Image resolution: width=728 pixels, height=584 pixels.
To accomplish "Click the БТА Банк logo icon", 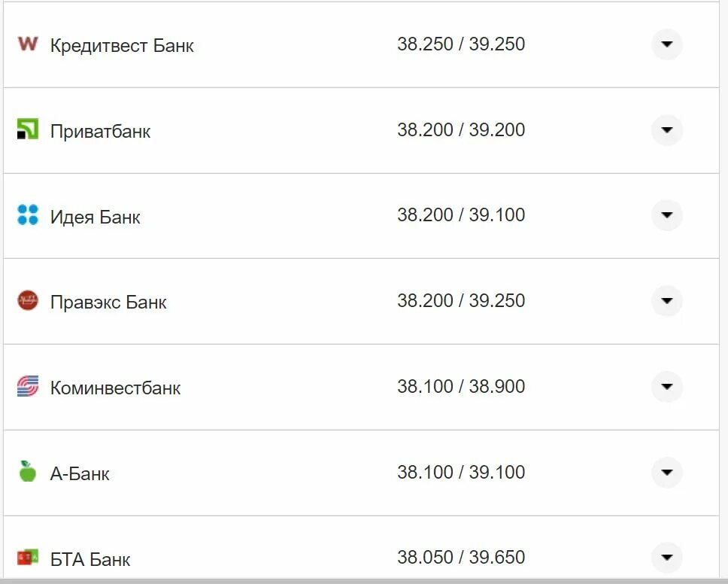I will coord(28,558).
